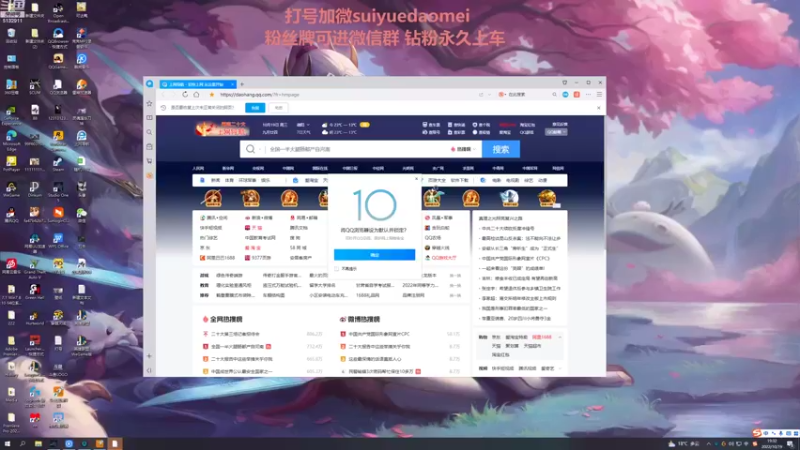Select the Microsoft Edge desktop icon
800x450 pixels.
[11, 140]
